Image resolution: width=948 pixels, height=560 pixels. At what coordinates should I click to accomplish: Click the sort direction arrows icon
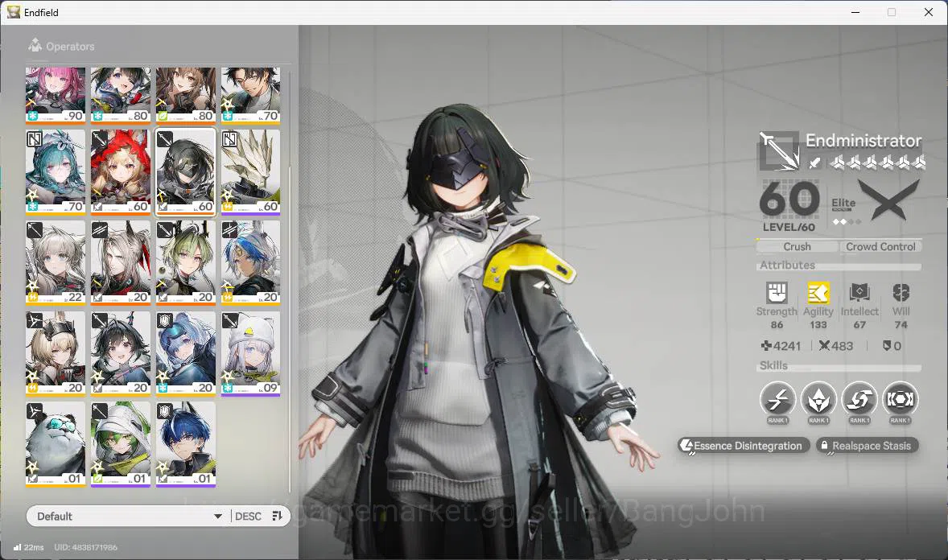tap(278, 516)
